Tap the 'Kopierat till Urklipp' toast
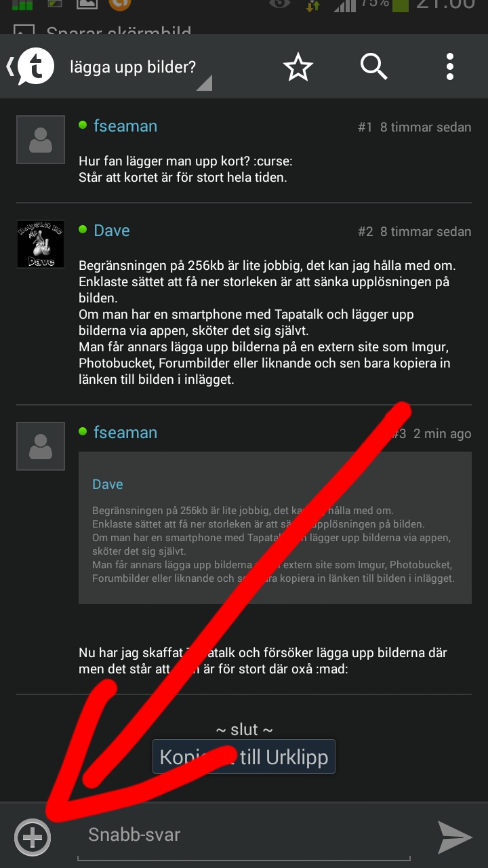This screenshot has width=488, height=868. click(x=244, y=757)
